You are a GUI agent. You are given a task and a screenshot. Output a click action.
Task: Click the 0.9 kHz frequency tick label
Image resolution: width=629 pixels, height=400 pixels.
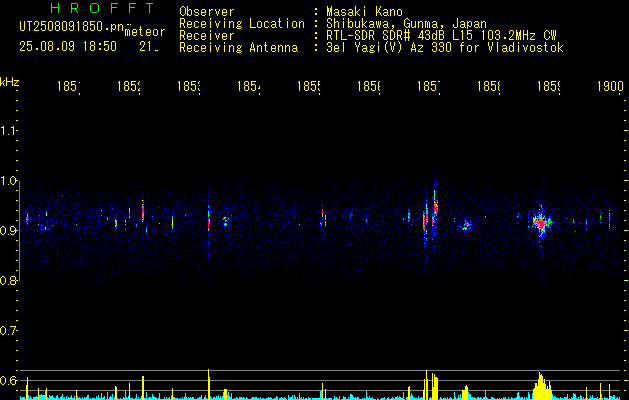8,231
